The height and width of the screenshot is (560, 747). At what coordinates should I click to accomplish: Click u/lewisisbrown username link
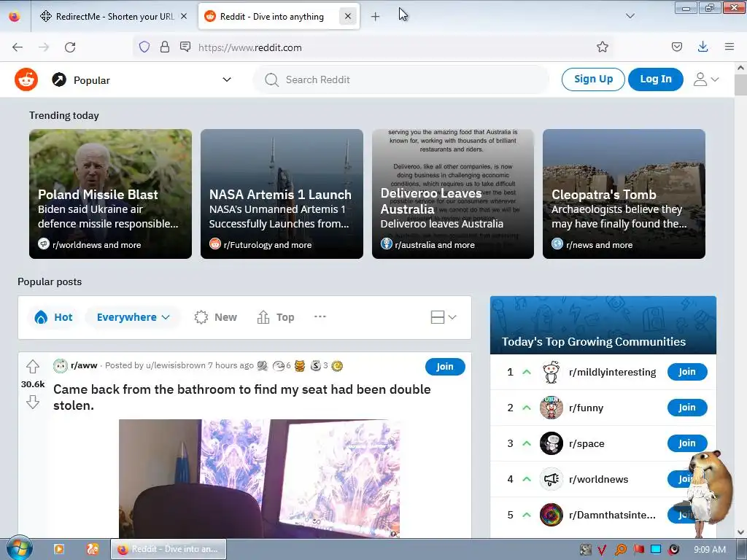click(x=175, y=365)
